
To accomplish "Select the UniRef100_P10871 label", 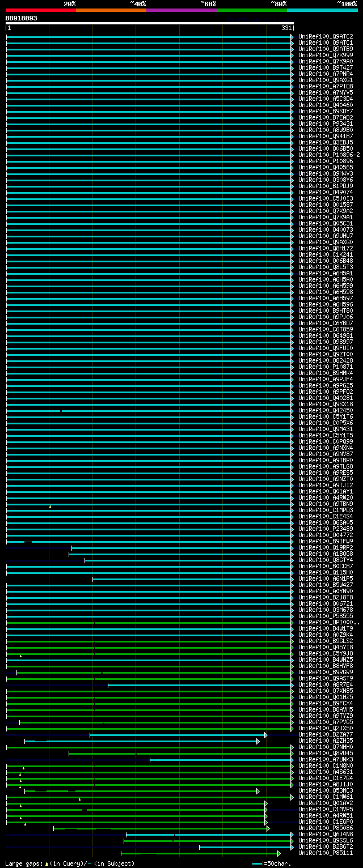I will coord(326,367).
